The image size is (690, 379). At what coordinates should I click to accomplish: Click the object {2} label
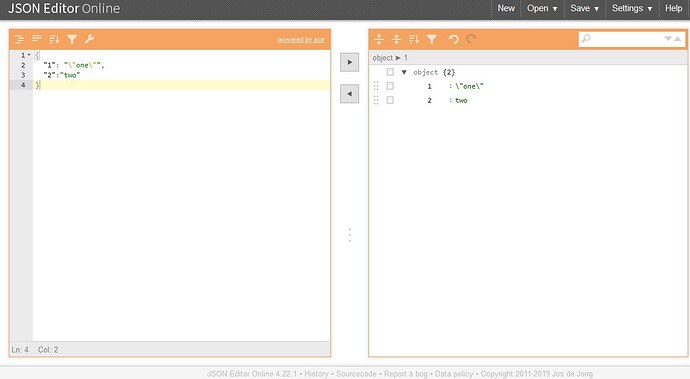click(x=434, y=72)
